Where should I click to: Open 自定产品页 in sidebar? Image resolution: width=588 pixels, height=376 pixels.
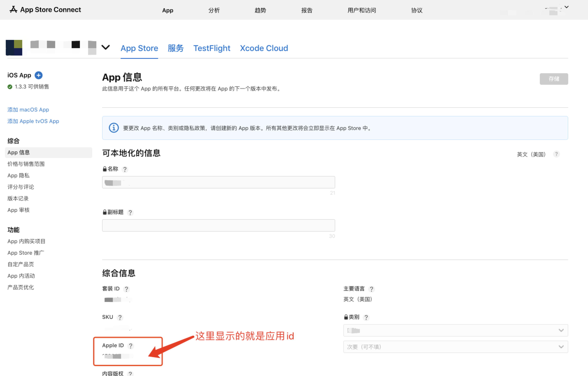pyautogui.click(x=21, y=264)
